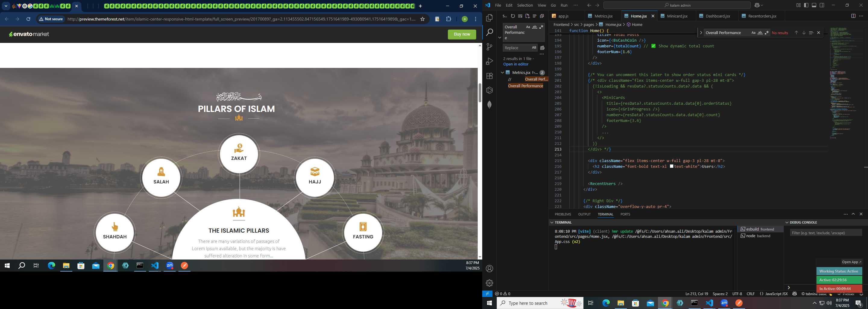Go to previous match in find widget

796,33
